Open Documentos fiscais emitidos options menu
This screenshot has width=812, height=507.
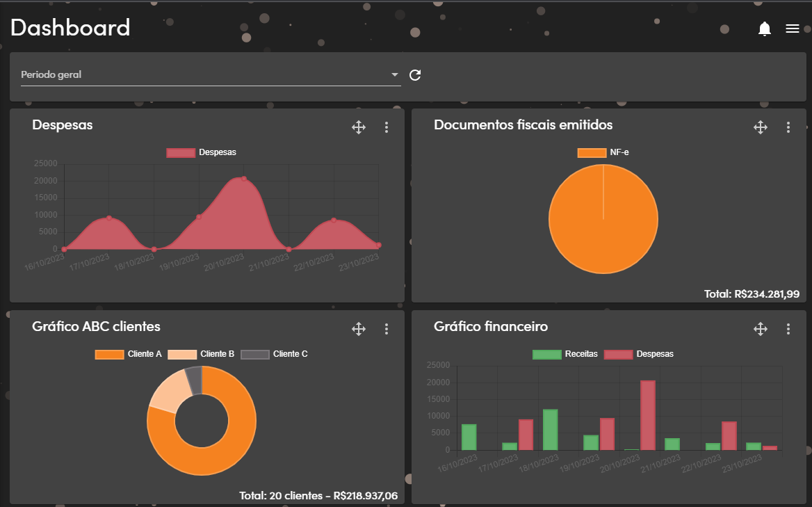[788, 127]
